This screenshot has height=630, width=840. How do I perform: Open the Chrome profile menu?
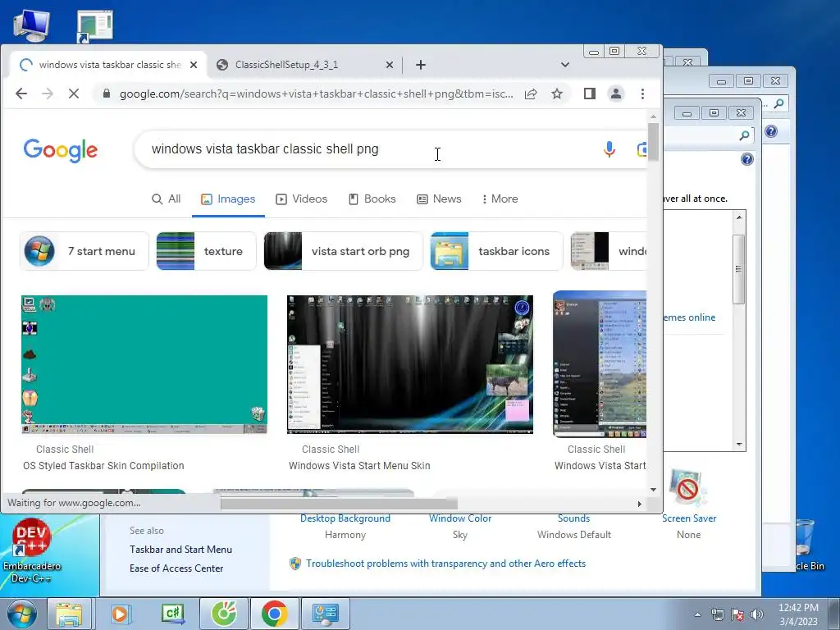[x=616, y=94]
